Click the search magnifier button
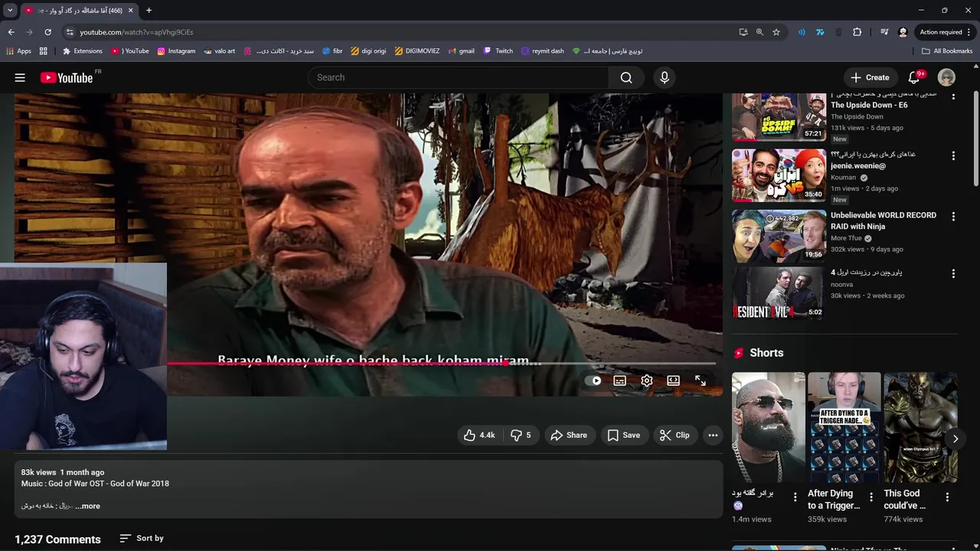The width and height of the screenshot is (980, 551). click(x=626, y=77)
